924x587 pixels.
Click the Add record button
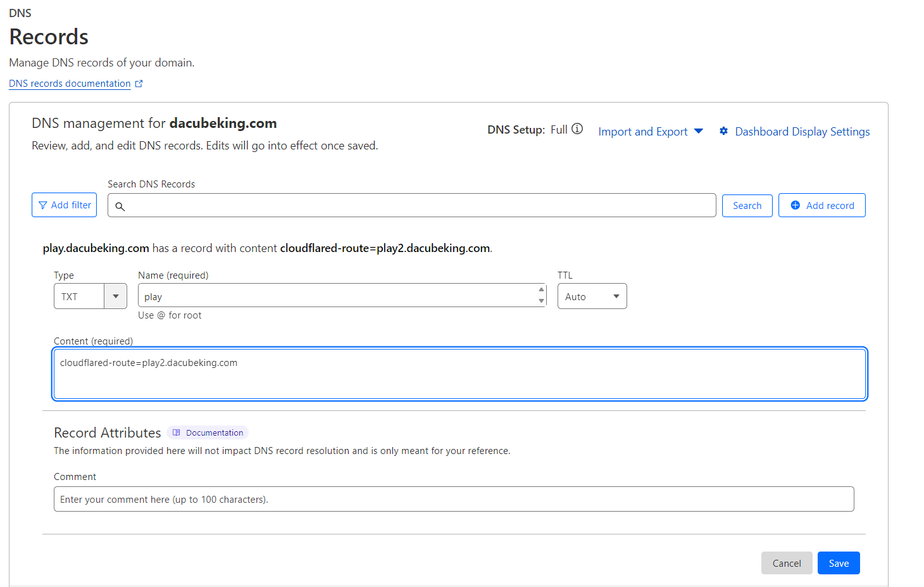(821, 205)
